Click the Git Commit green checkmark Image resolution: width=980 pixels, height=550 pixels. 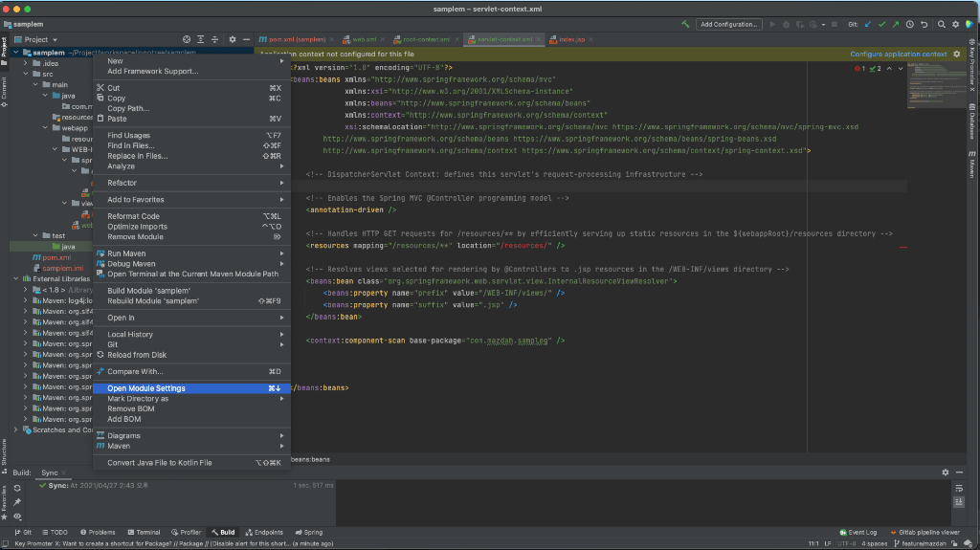point(881,24)
